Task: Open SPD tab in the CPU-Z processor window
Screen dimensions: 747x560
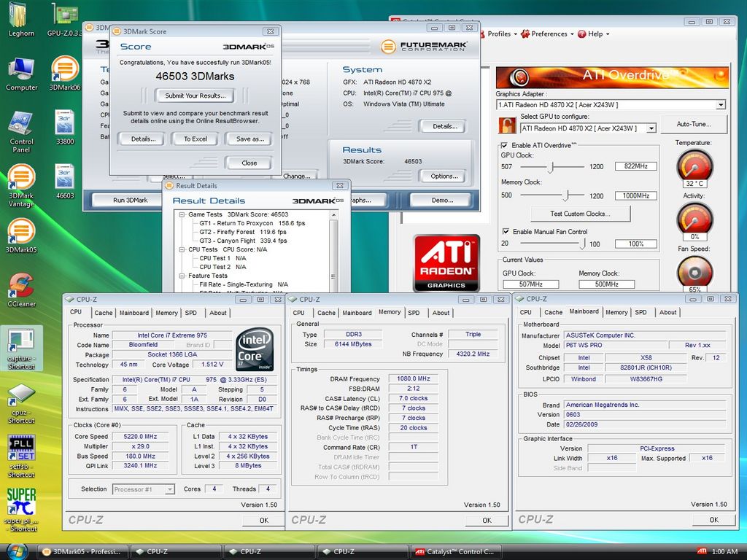Action: point(191,313)
